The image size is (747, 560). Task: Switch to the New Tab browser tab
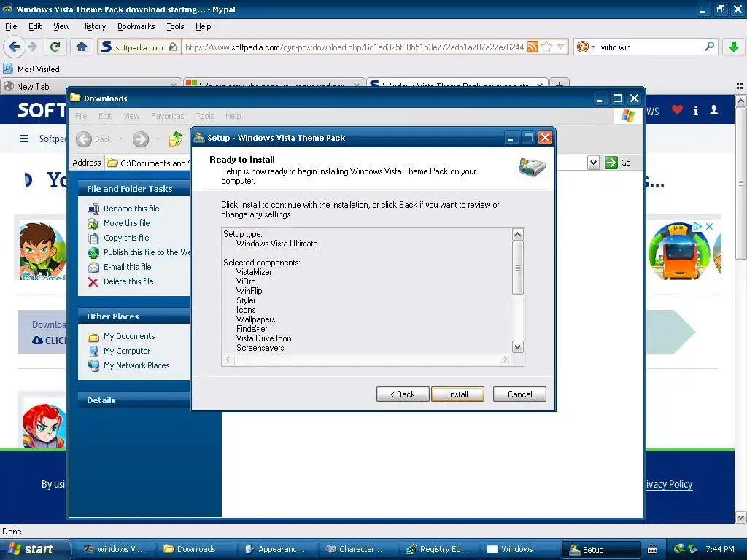[90, 86]
